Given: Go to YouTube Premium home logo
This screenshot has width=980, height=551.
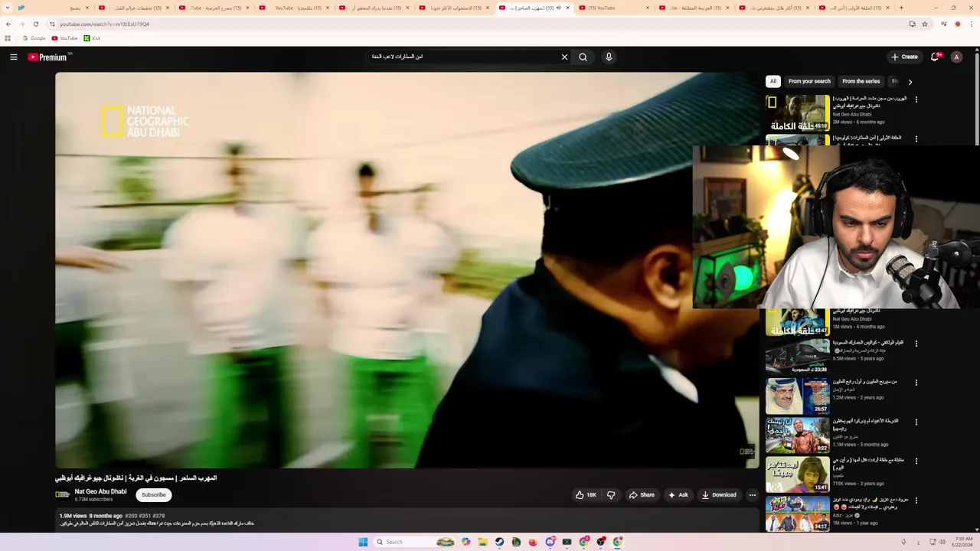Looking at the screenshot, I should click(x=49, y=57).
